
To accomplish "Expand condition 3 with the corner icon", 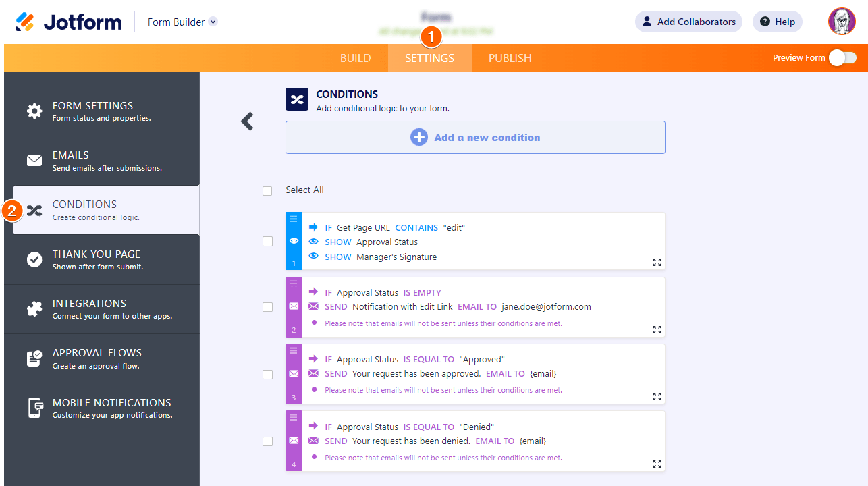I will [x=657, y=396].
